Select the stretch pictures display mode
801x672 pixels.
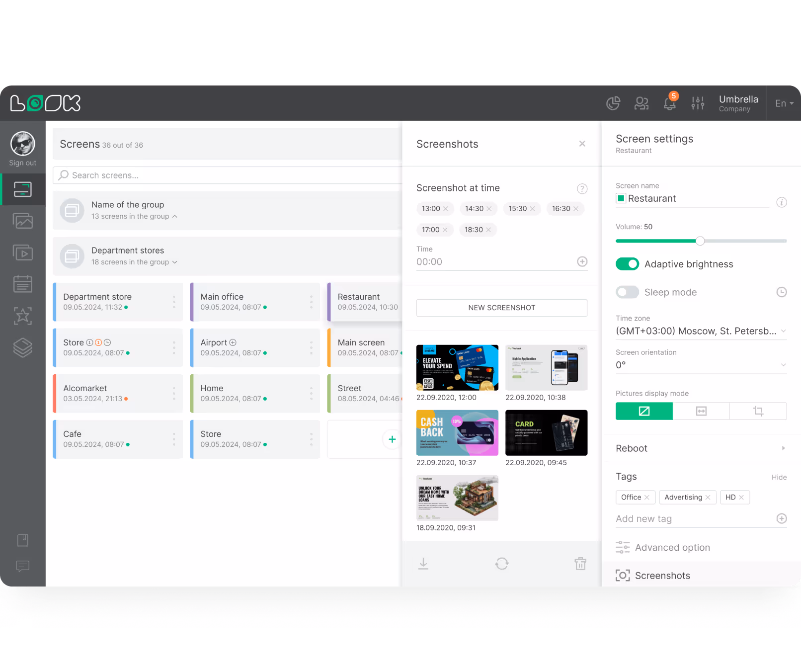tap(701, 411)
